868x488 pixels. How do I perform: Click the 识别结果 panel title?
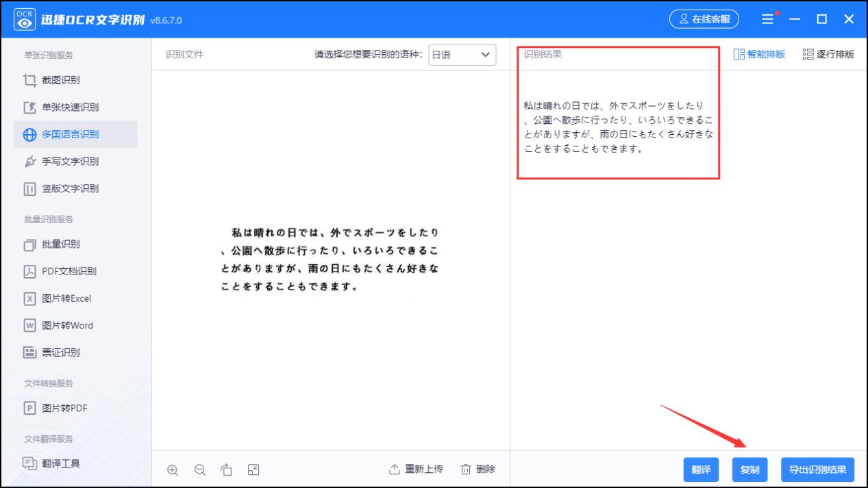point(543,55)
